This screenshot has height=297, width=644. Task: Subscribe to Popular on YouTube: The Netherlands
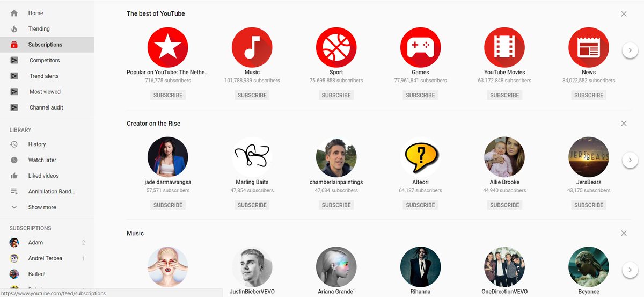coord(168,95)
